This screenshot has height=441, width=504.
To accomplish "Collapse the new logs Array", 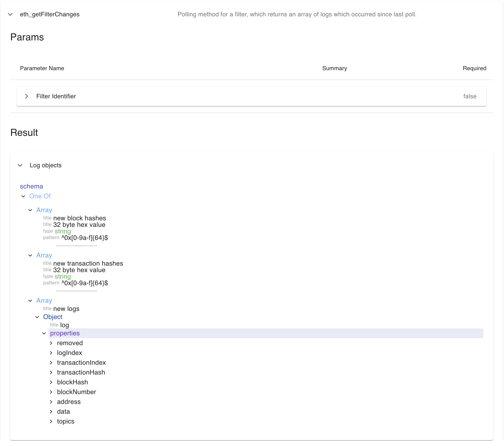I will tap(31, 300).
